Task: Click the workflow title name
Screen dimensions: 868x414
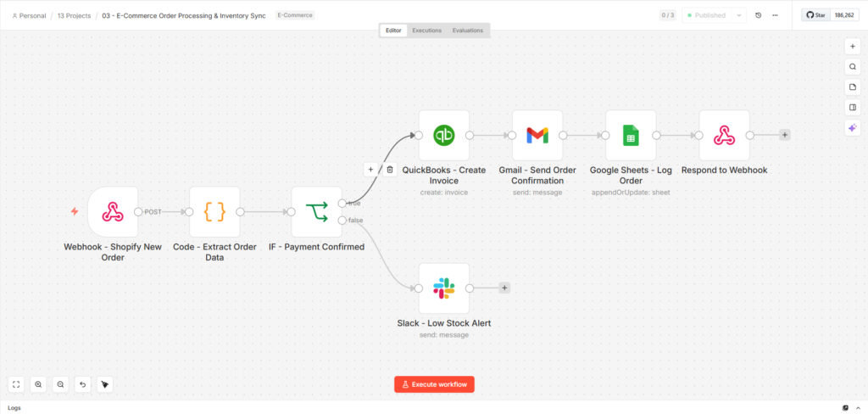Action: point(184,15)
